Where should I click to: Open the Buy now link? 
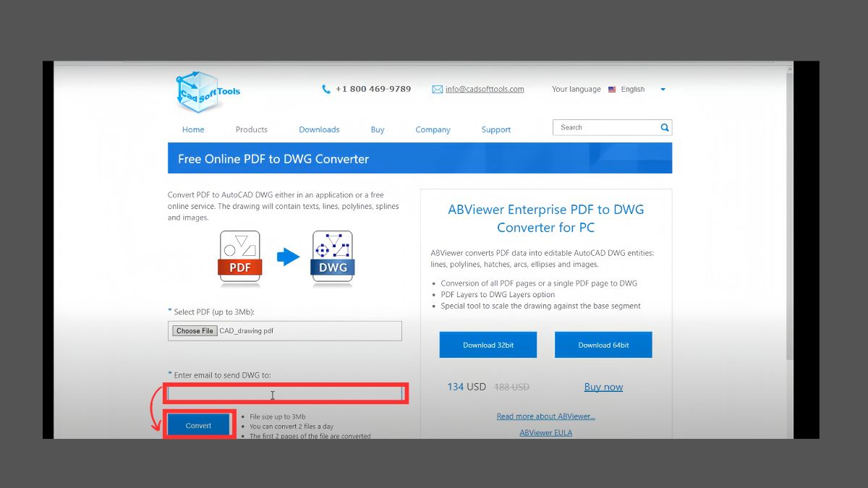[603, 387]
